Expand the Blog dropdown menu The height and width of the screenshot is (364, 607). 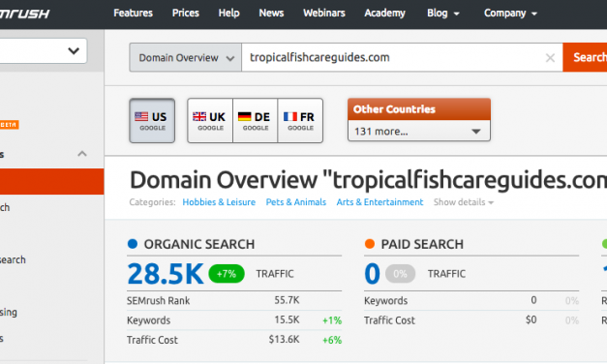pos(443,14)
